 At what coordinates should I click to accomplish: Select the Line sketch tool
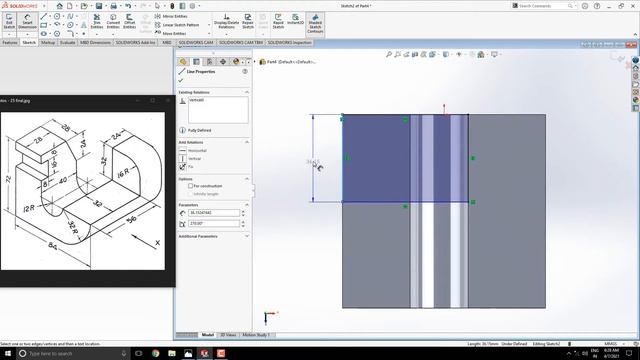click(44, 16)
